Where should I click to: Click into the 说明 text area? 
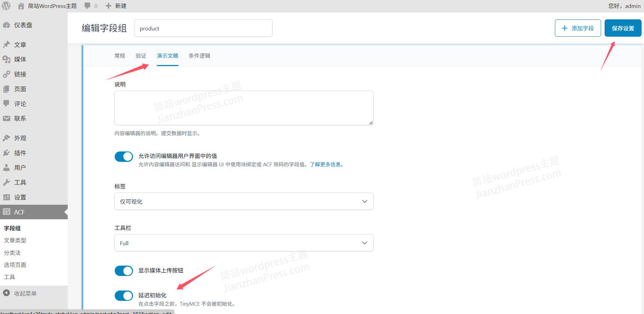pos(244,108)
